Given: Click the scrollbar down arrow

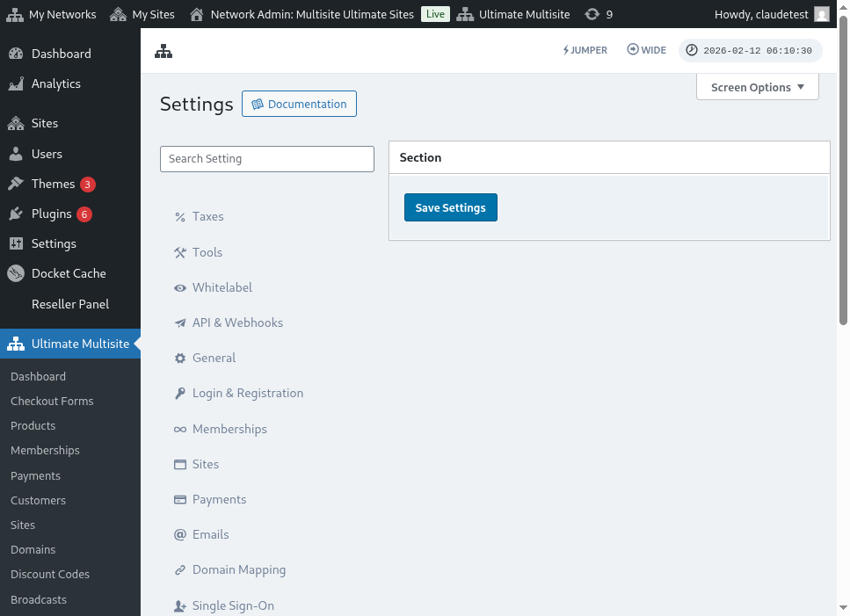Looking at the screenshot, I should point(843,608).
